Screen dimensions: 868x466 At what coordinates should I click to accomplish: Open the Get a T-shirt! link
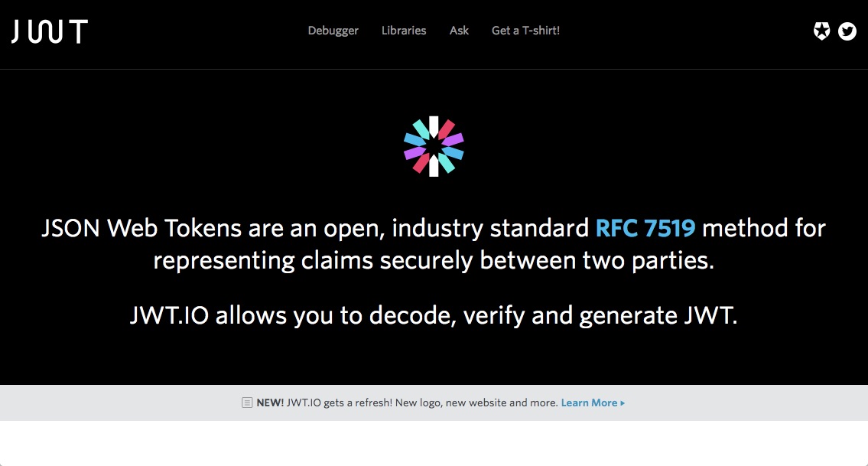526,31
